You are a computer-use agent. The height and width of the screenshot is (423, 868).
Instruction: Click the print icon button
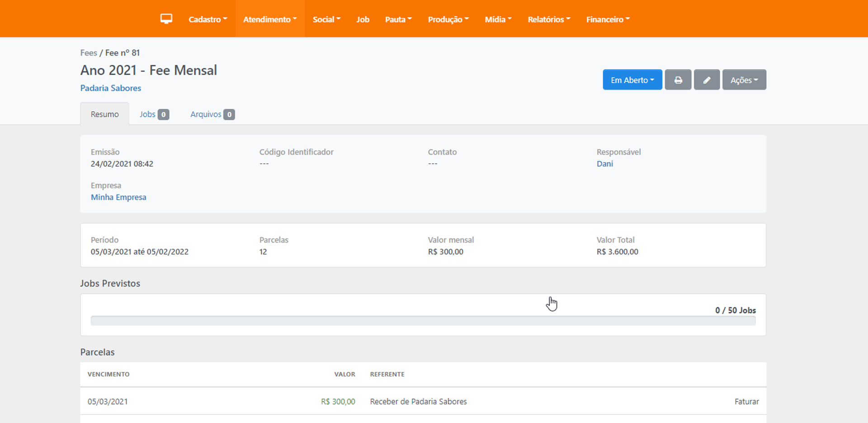pyautogui.click(x=678, y=80)
